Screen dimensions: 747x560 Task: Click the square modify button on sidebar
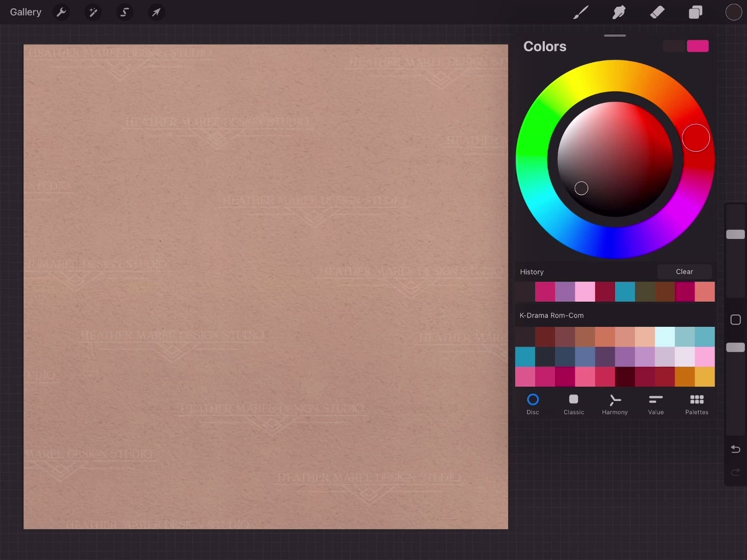735,320
